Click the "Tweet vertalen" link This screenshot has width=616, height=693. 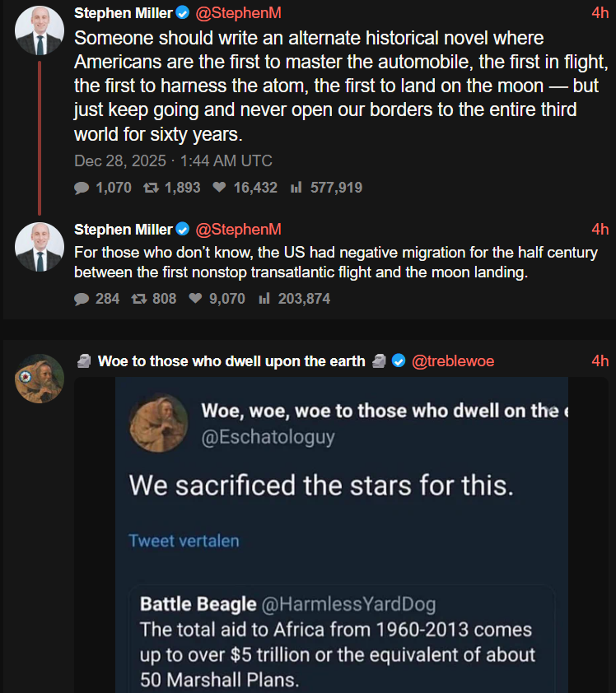(x=184, y=541)
